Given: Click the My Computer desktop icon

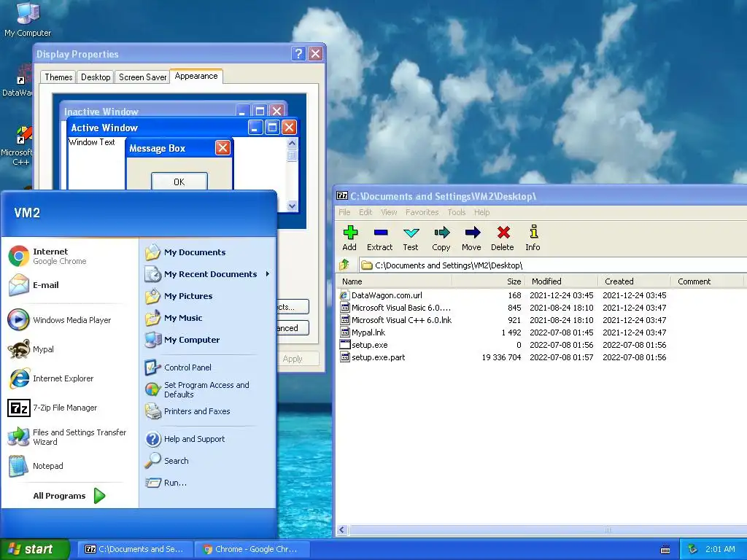Looking at the screenshot, I should [x=28, y=19].
